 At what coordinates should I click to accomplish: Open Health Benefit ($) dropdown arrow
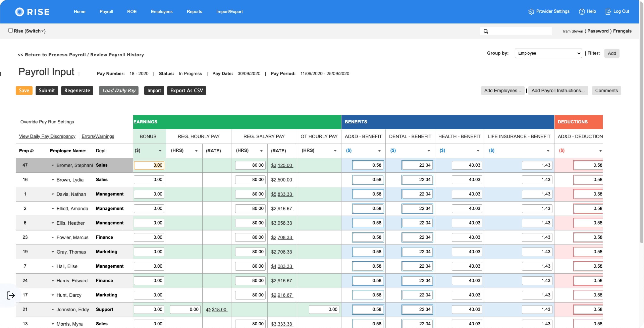478,151
